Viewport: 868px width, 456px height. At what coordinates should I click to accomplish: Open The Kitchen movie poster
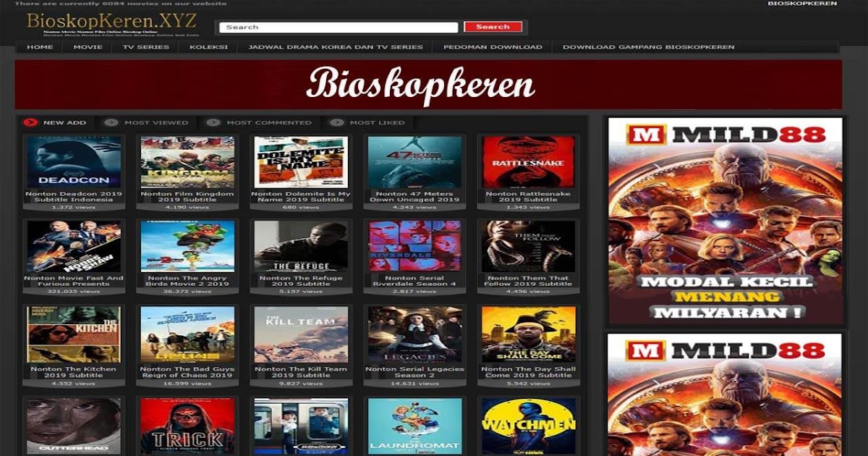click(x=74, y=334)
